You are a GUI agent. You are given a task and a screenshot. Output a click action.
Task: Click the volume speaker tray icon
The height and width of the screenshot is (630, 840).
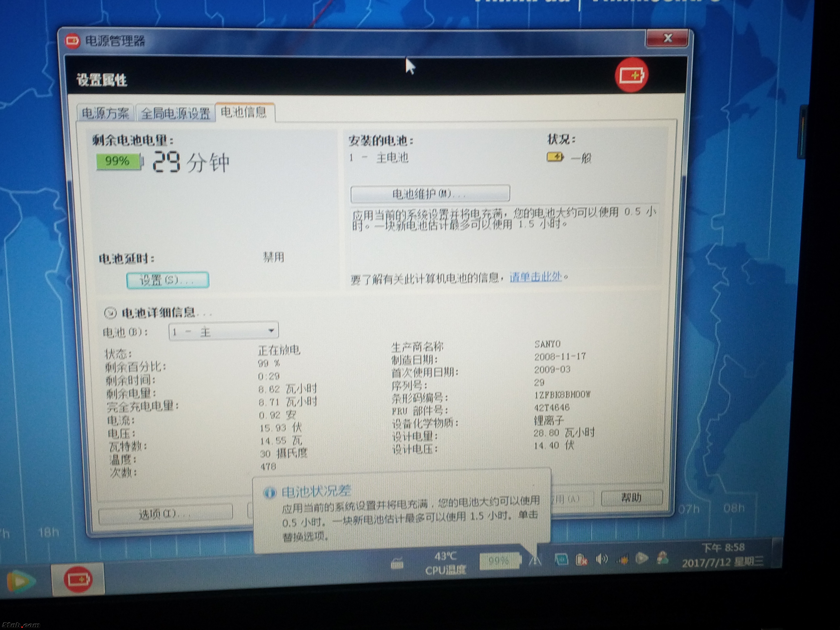[x=602, y=559]
